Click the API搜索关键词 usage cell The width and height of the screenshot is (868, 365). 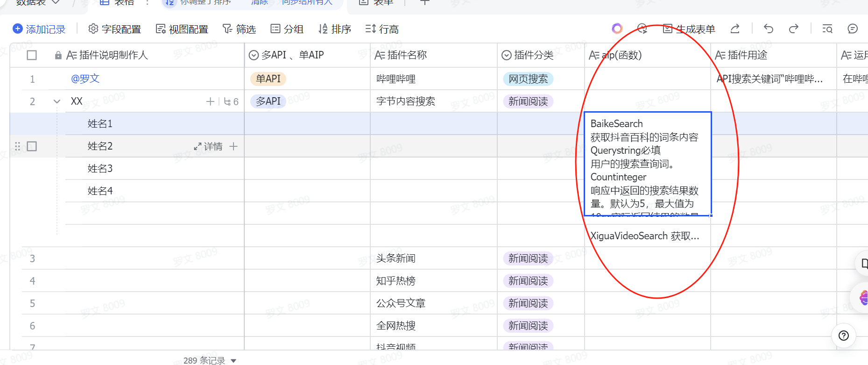[774, 79]
